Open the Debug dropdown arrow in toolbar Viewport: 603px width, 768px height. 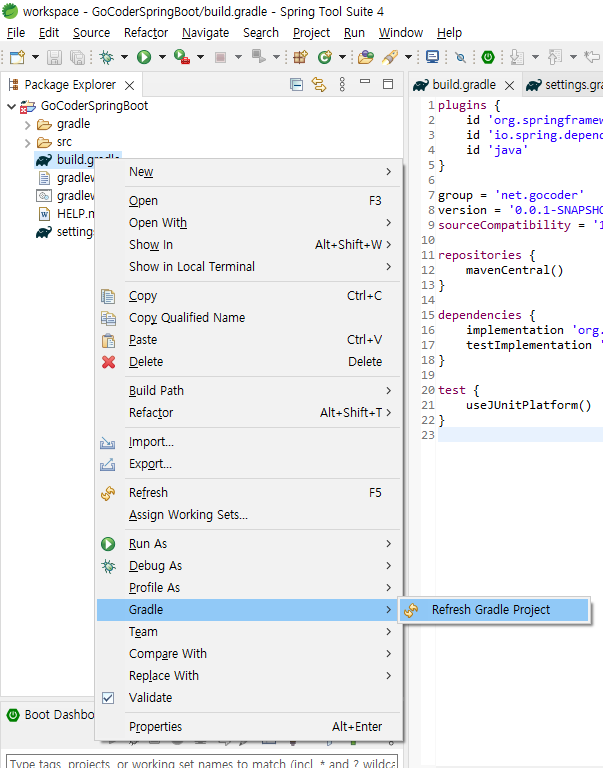pyautogui.click(x=124, y=57)
